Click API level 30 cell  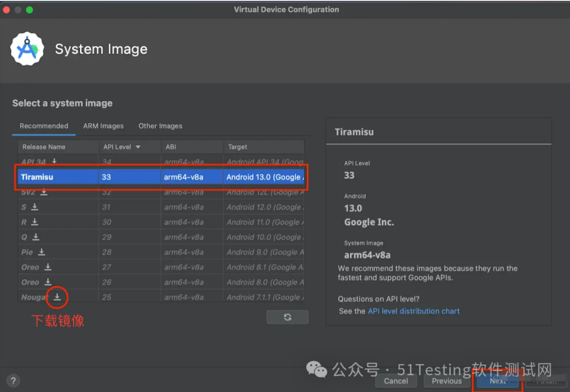pyautogui.click(x=130, y=222)
